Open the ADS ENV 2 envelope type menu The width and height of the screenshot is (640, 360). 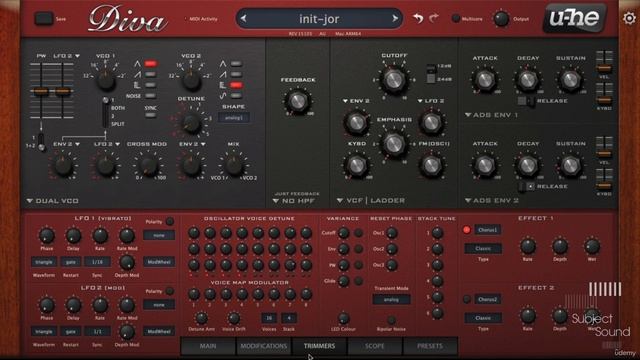(491, 200)
